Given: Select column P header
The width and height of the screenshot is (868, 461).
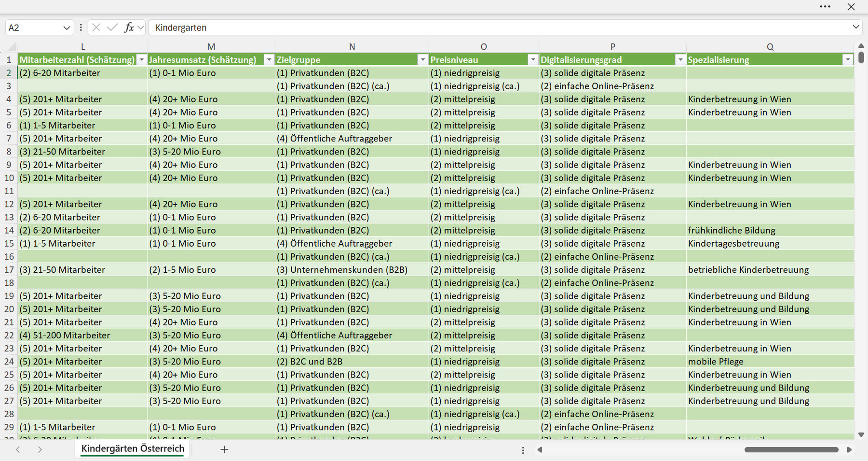Looking at the screenshot, I should pyautogui.click(x=612, y=47).
